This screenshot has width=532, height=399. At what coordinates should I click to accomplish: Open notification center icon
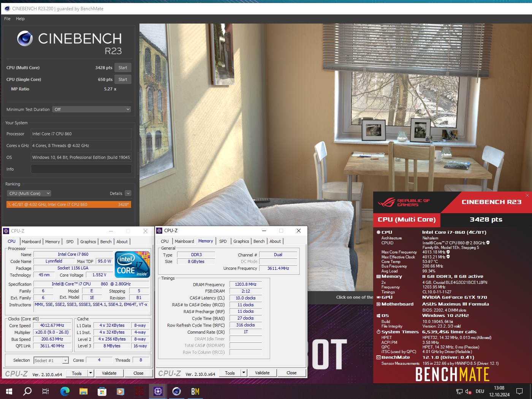pyautogui.click(x=519, y=391)
